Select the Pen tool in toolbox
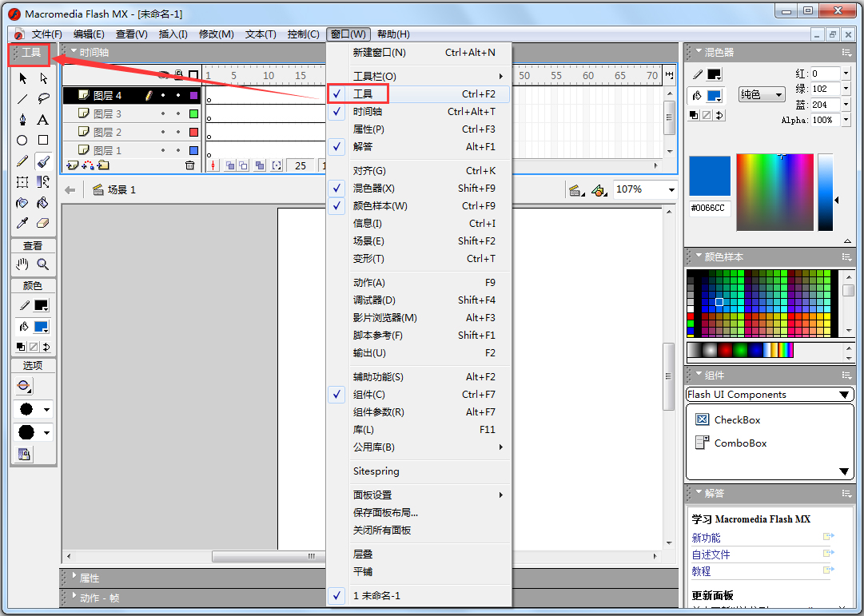This screenshot has width=864, height=616. click(22, 120)
